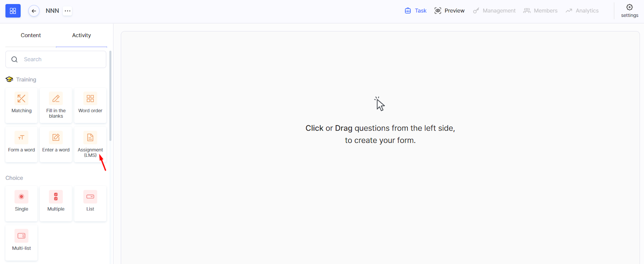Add a Single choice question
644x264 pixels.
click(21, 202)
